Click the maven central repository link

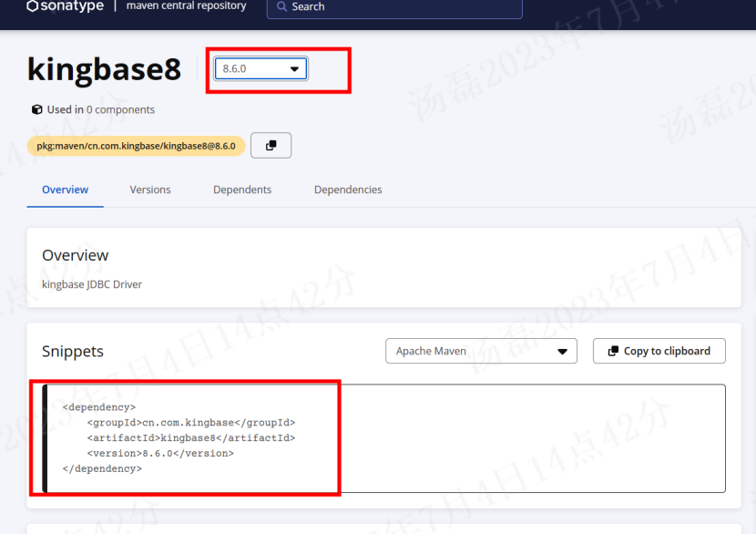[186, 5]
